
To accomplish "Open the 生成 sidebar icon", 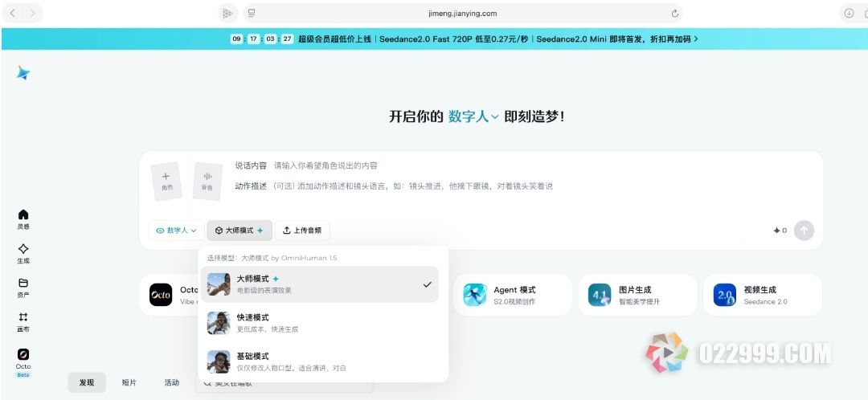I will click(x=23, y=253).
